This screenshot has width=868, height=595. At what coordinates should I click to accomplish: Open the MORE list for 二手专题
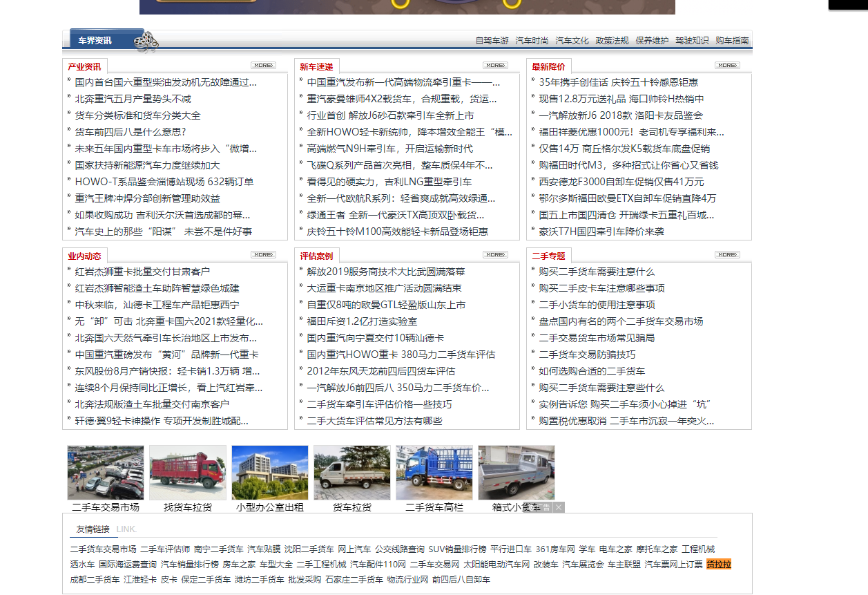[x=726, y=254]
